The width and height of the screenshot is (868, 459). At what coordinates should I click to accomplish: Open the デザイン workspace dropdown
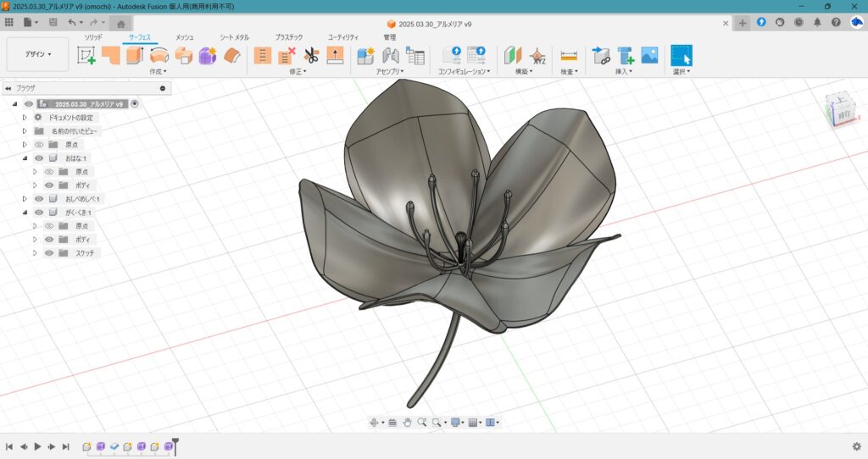tap(37, 54)
